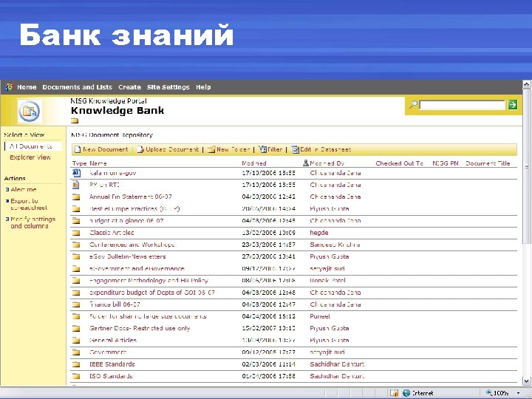Screen dimensions: 532x399
Task: Click folder icon of budget at a glance 06-07
Action: [76, 221]
